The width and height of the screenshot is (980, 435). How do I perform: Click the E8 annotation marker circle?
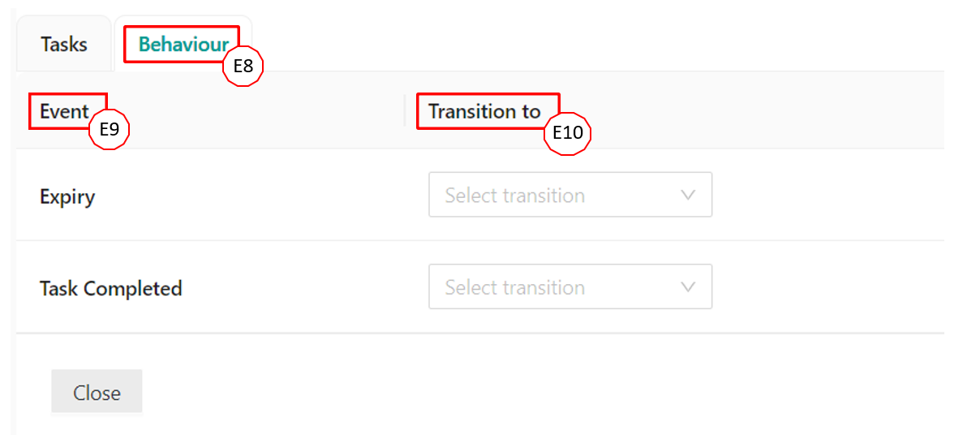point(243,67)
